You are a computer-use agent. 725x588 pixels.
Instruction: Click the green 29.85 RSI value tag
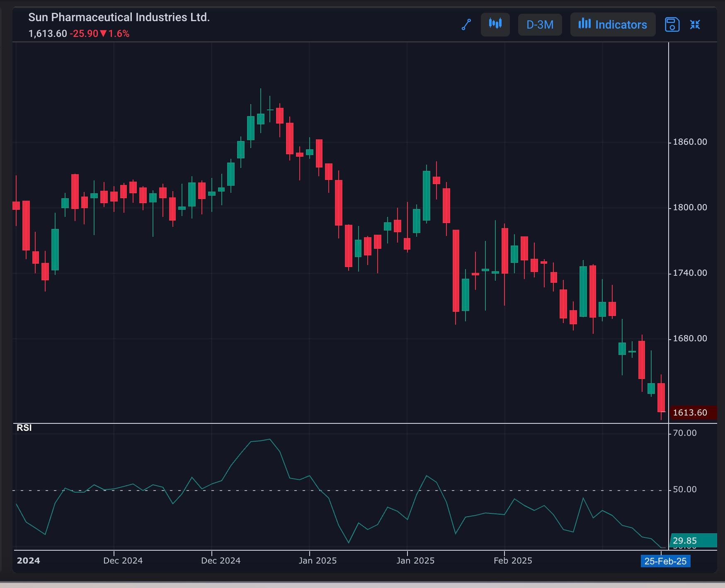pyautogui.click(x=693, y=541)
